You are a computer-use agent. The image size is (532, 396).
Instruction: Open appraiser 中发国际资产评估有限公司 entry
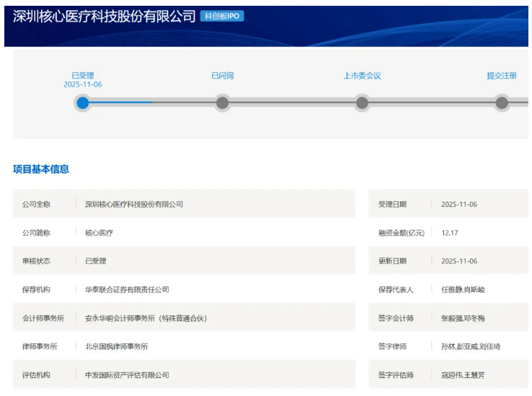pos(127,375)
